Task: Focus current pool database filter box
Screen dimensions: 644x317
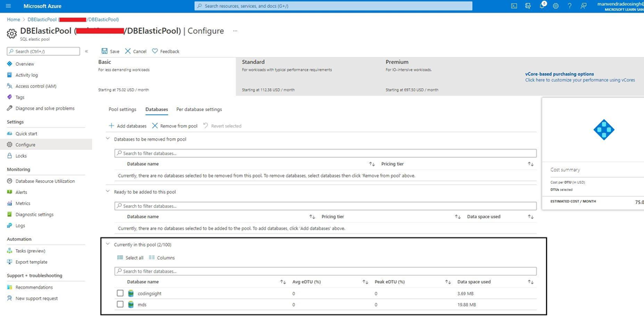Action: pos(326,272)
